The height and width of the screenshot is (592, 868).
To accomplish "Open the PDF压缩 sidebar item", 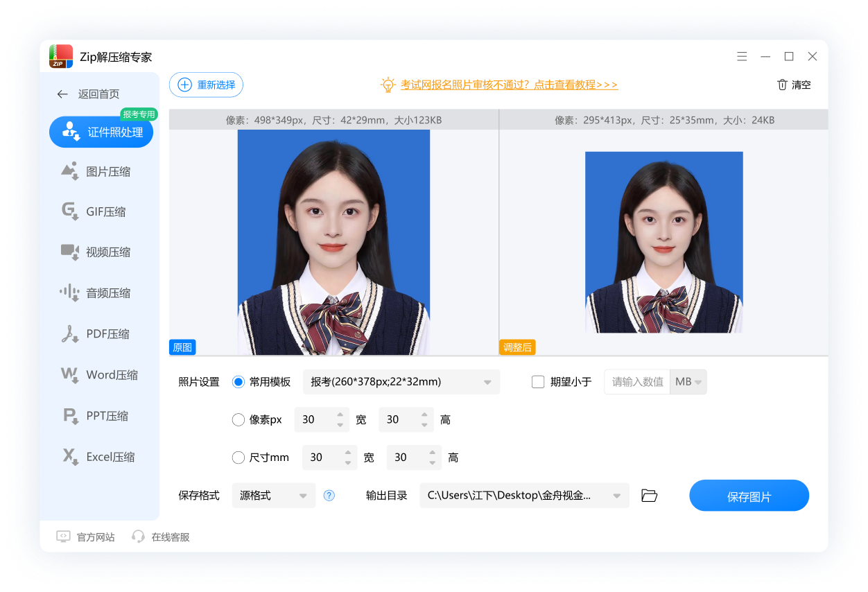I will pos(101,334).
